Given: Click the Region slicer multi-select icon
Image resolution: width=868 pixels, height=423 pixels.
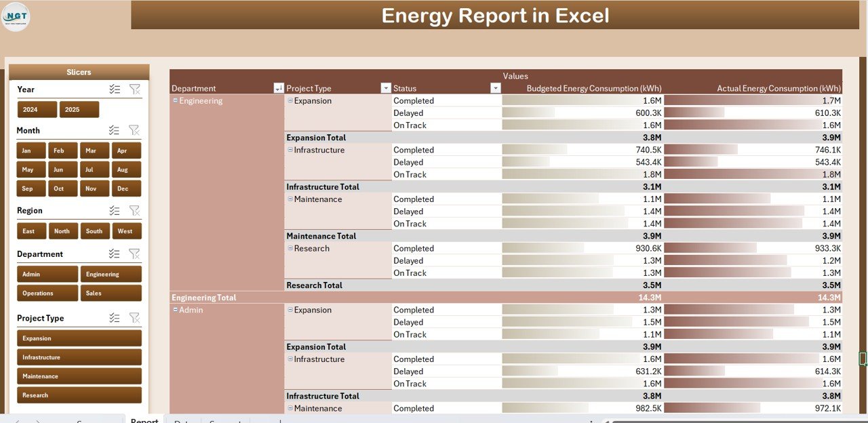Looking at the screenshot, I should click(x=115, y=211).
